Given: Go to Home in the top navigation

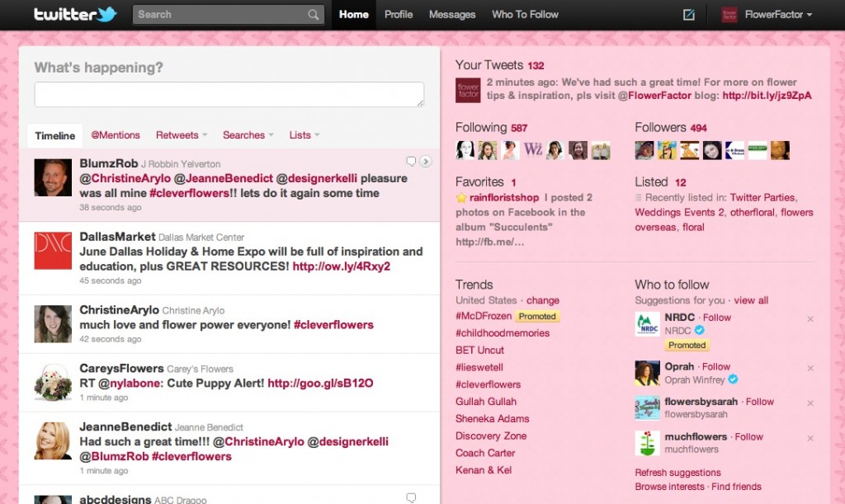Looking at the screenshot, I should click(x=353, y=15).
